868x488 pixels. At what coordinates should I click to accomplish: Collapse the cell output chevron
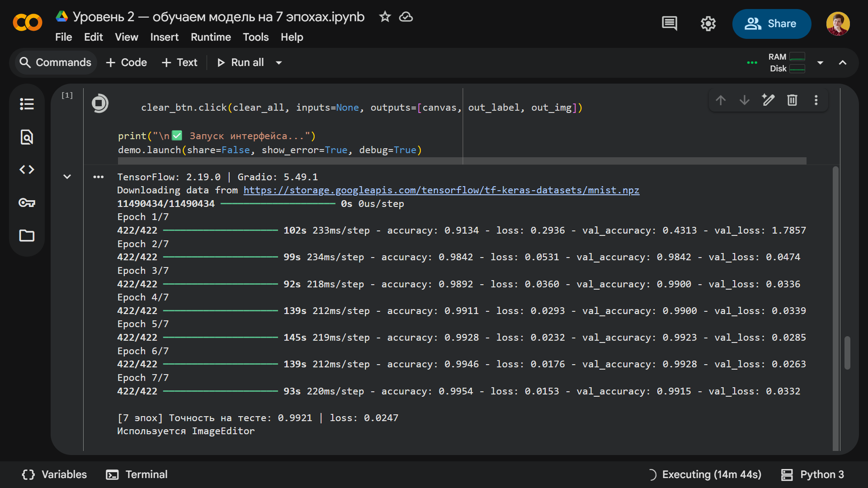(67, 177)
